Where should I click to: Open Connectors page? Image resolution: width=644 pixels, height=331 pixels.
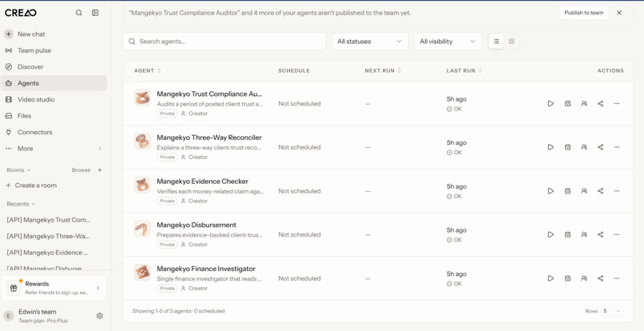[54, 132]
